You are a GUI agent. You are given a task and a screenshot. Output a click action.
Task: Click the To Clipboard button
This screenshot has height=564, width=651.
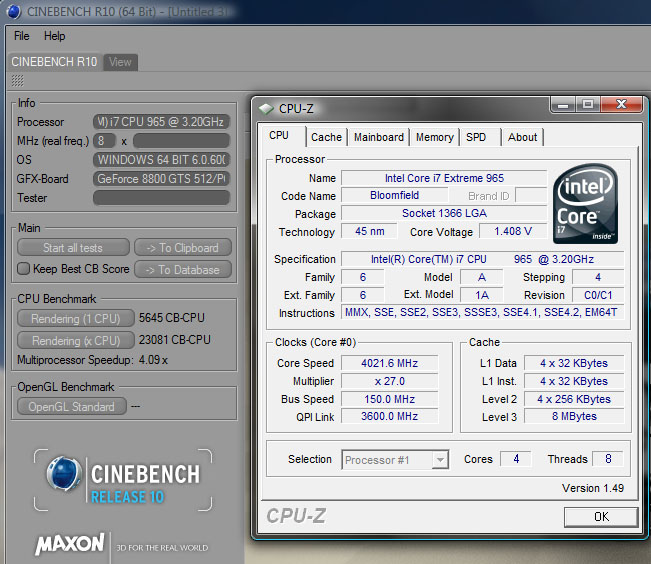[183, 248]
